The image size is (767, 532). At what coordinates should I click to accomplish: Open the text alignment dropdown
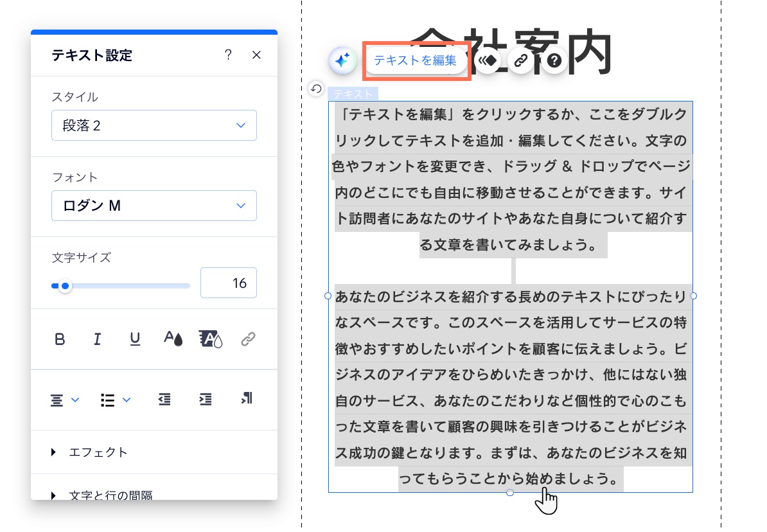(64, 400)
